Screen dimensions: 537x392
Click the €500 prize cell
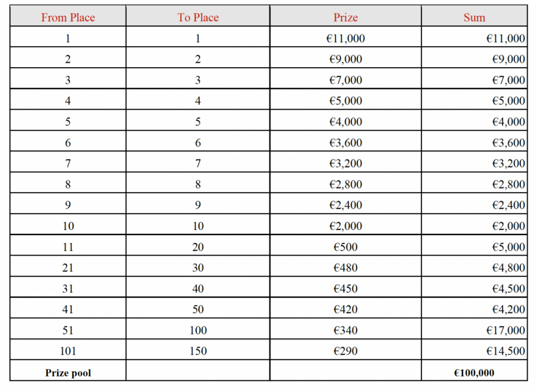pyautogui.click(x=345, y=247)
